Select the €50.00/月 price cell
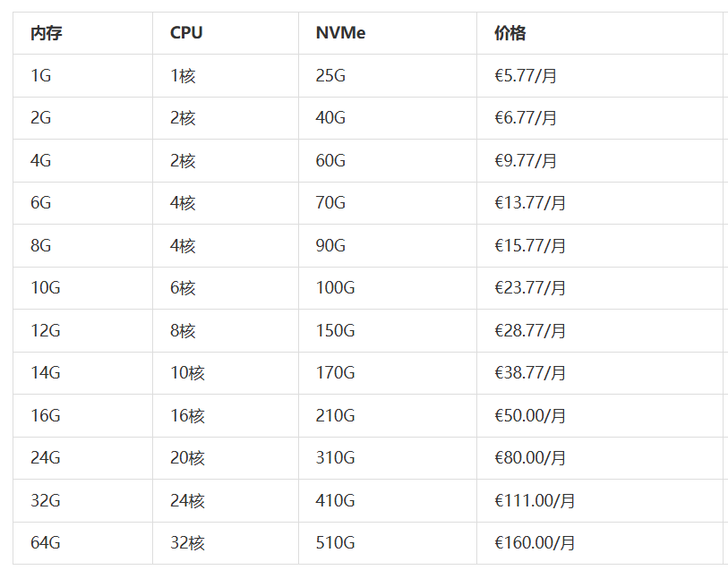Image resolution: width=728 pixels, height=570 pixels. [530, 416]
